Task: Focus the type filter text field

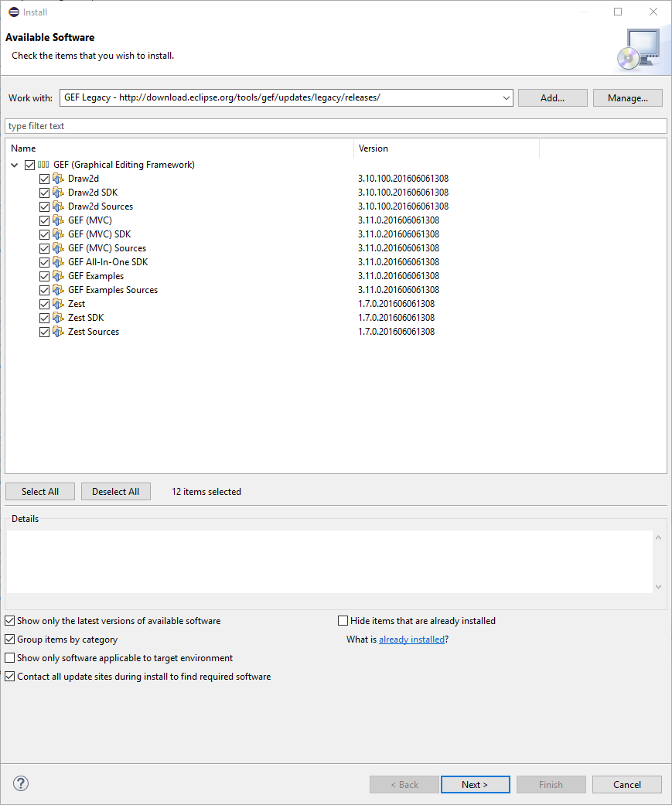Action: coord(336,126)
